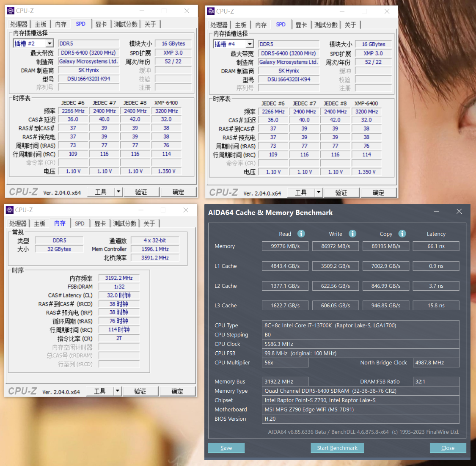Click Memory Write value 86972 MB/s

tap(336, 246)
